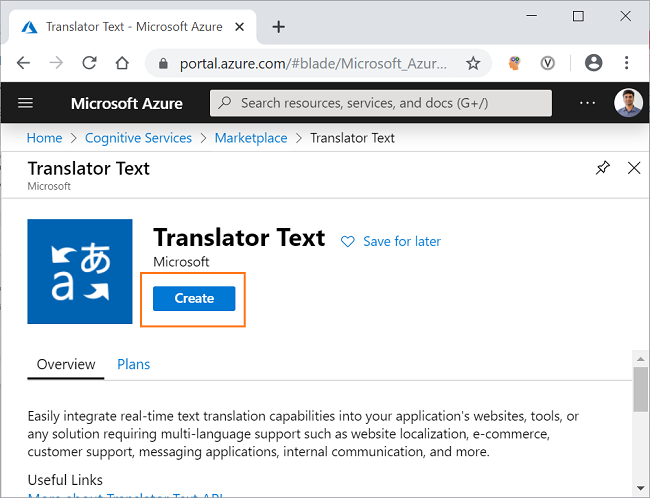Image resolution: width=650 pixels, height=498 pixels.
Task: Navigate to the Marketplace breadcrumb link
Action: 251,138
